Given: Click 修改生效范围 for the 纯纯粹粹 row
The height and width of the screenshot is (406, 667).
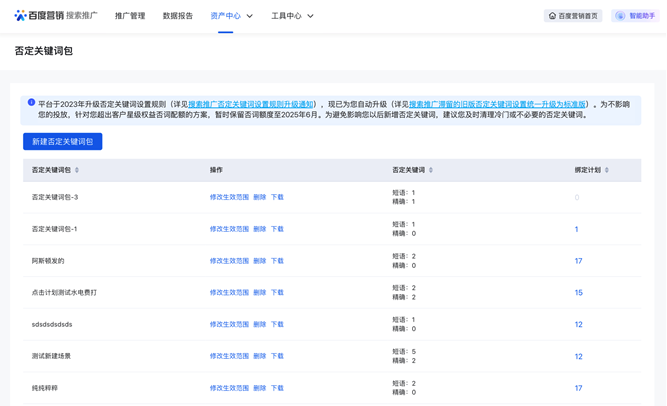Looking at the screenshot, I should (229, 388).
